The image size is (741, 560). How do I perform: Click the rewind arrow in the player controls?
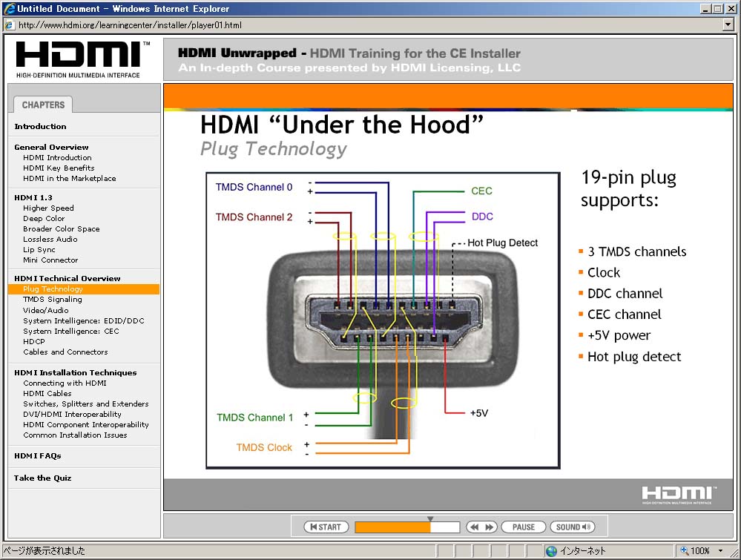point(474,527)
